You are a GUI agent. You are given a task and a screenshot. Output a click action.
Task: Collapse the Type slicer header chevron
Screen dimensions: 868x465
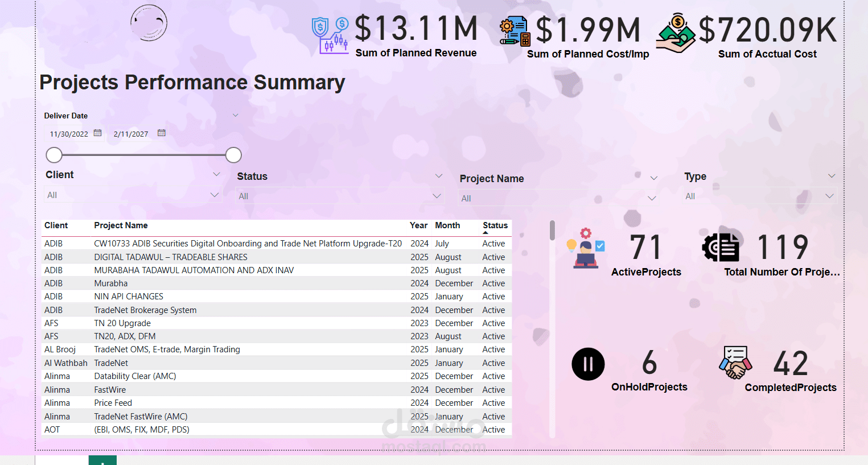832,176
